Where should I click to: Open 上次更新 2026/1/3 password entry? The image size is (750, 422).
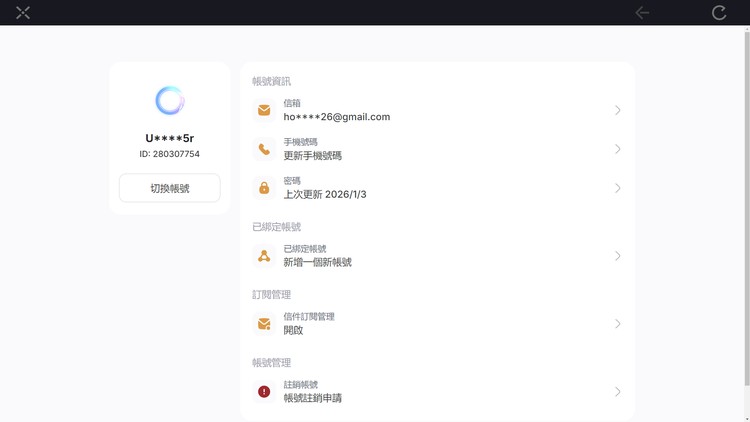325,194
